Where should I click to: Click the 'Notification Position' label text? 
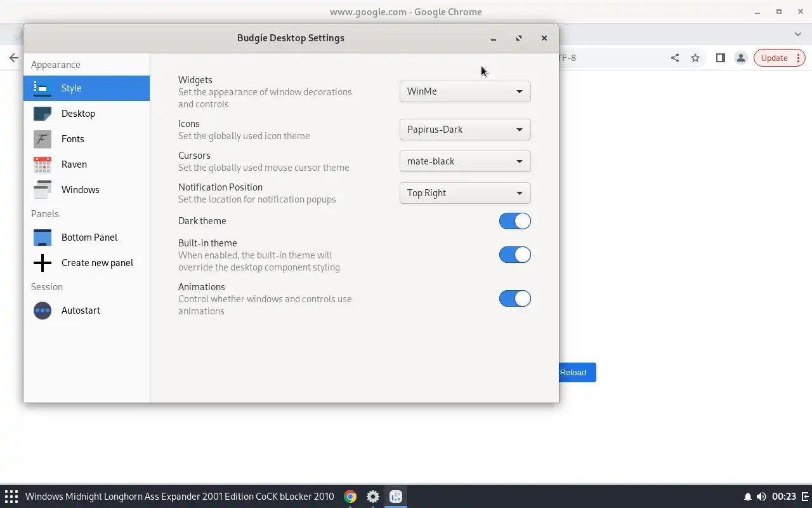click(x=220, y=187)
